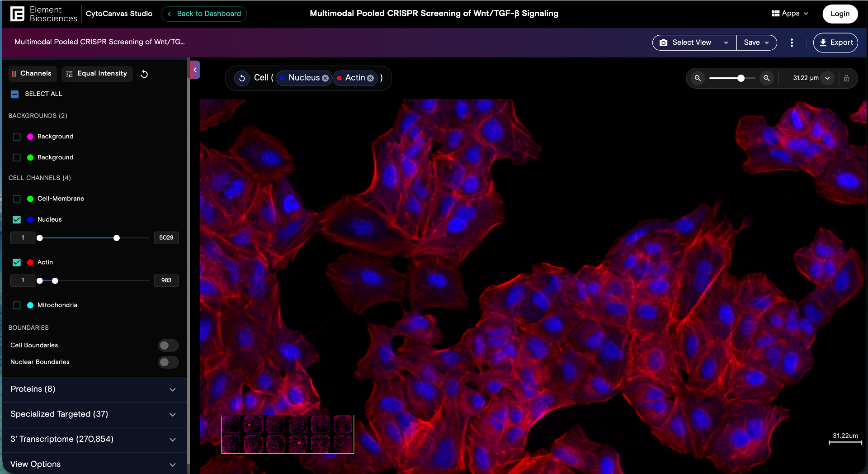This screenshot has height=474, width=868.
Task: Click the red Actin color dot
Action: (x=30, y=263)
